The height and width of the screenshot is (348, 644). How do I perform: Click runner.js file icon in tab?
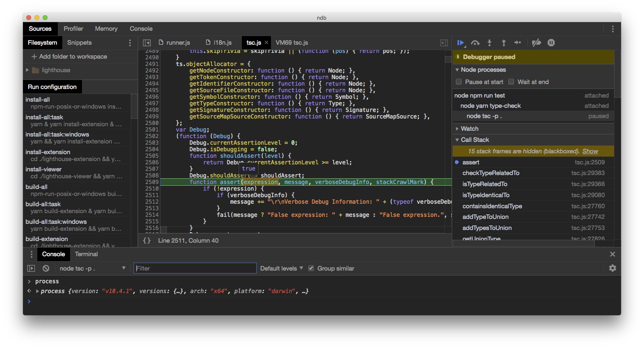pos(161,42)
